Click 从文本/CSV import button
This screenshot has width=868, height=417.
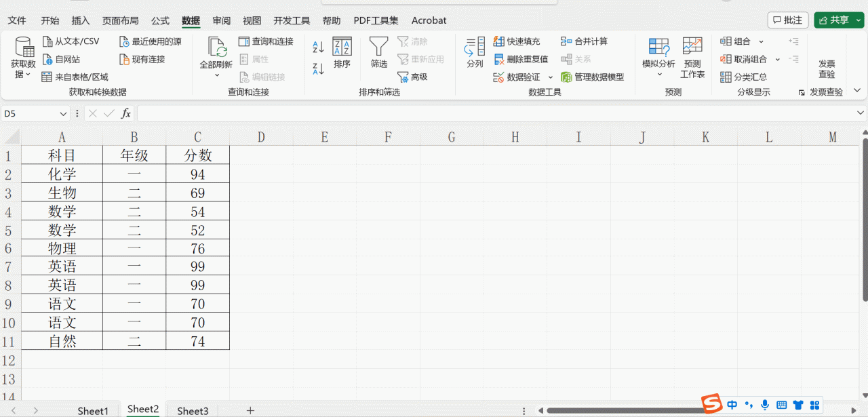71,41
